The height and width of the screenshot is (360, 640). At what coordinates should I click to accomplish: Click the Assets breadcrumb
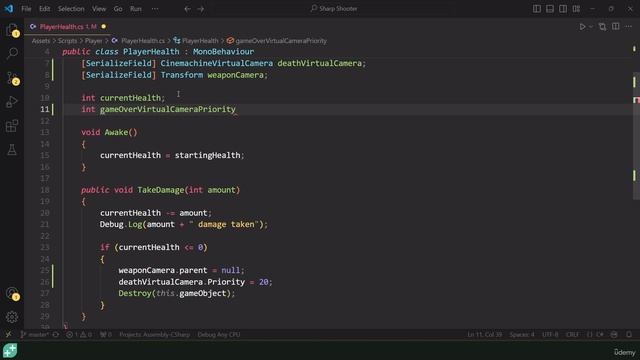tap(41, 41)
